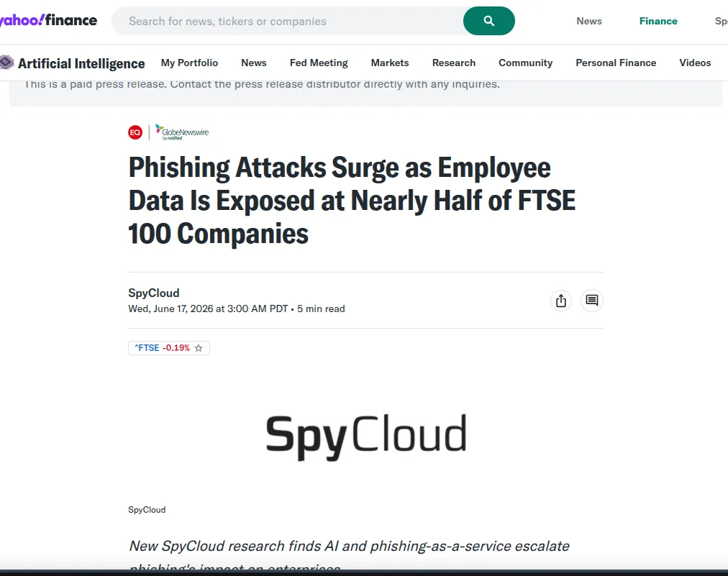Click the ^FTSE -0.19% ticker chip
This screenshot has height=576, width=728.
[169, 348]
